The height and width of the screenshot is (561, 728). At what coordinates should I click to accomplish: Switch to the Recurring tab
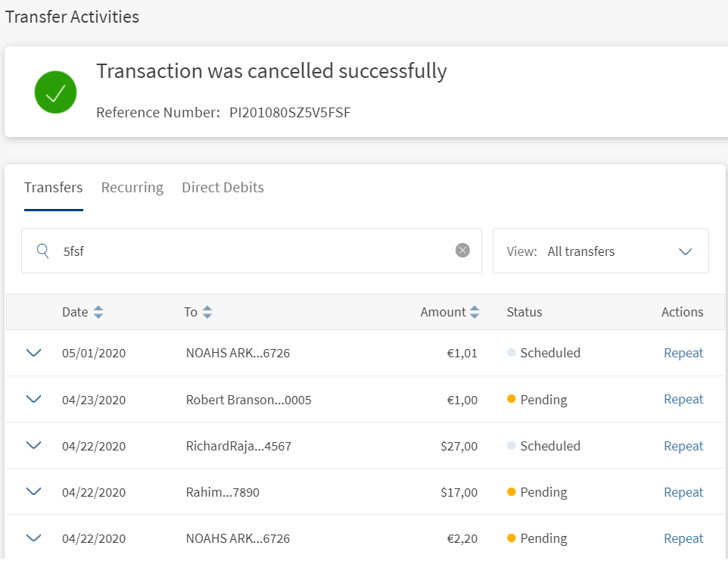[132, 188]
